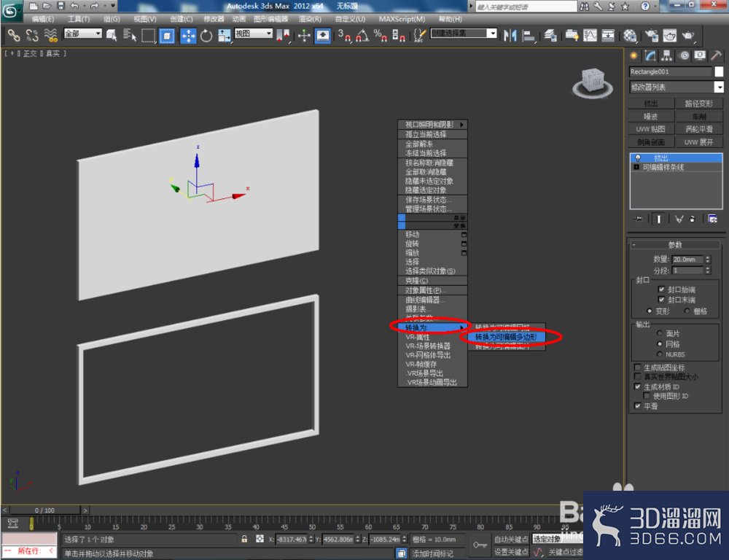Switch to the Hierarchy panel tab
This screenshot has width=729, height=560.
[x=667, y=56]
